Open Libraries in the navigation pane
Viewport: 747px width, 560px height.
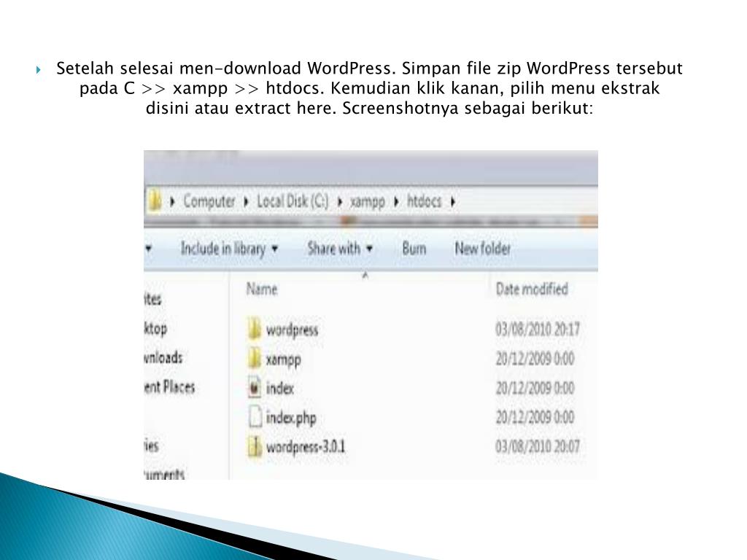click(150, 446)
